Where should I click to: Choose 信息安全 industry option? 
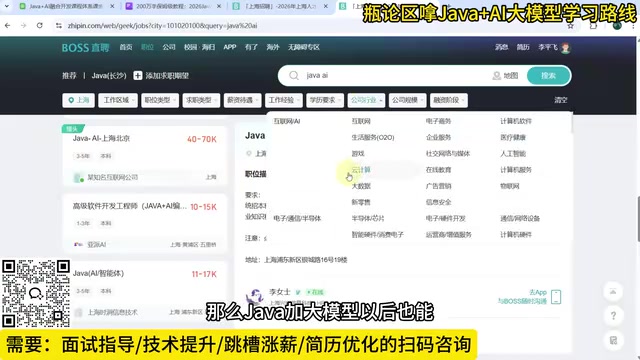tap(438, 202)
